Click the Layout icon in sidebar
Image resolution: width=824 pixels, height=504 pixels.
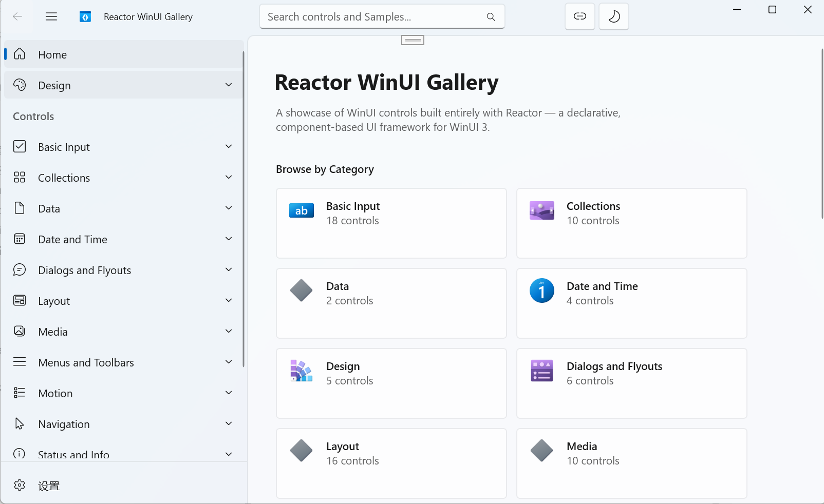(x=20, y=300)
